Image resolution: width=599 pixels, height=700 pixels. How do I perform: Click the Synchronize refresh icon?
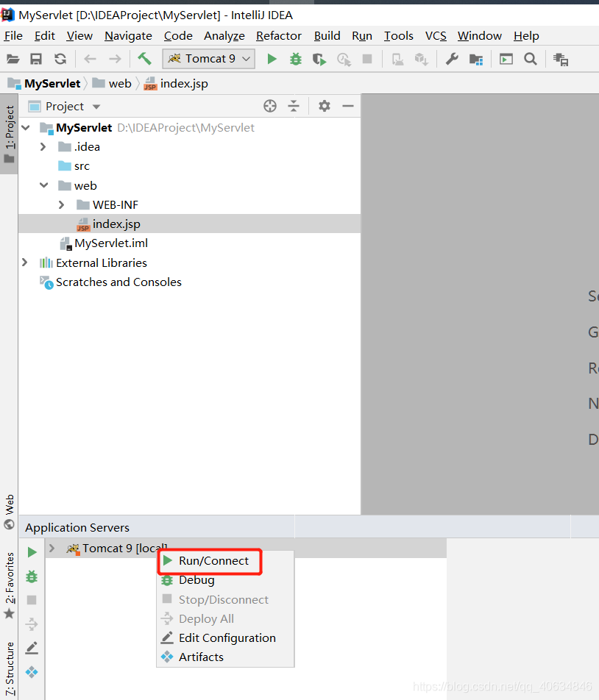pyautogui.click(x=60, y=59)
